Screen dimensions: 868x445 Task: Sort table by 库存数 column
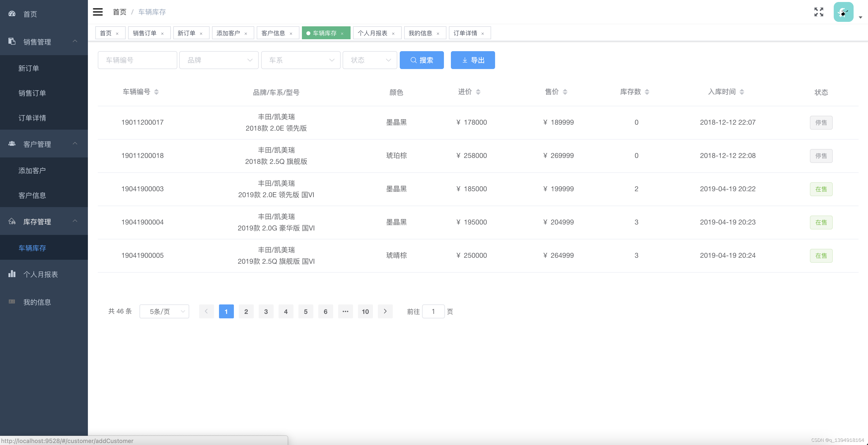point(647,92)
